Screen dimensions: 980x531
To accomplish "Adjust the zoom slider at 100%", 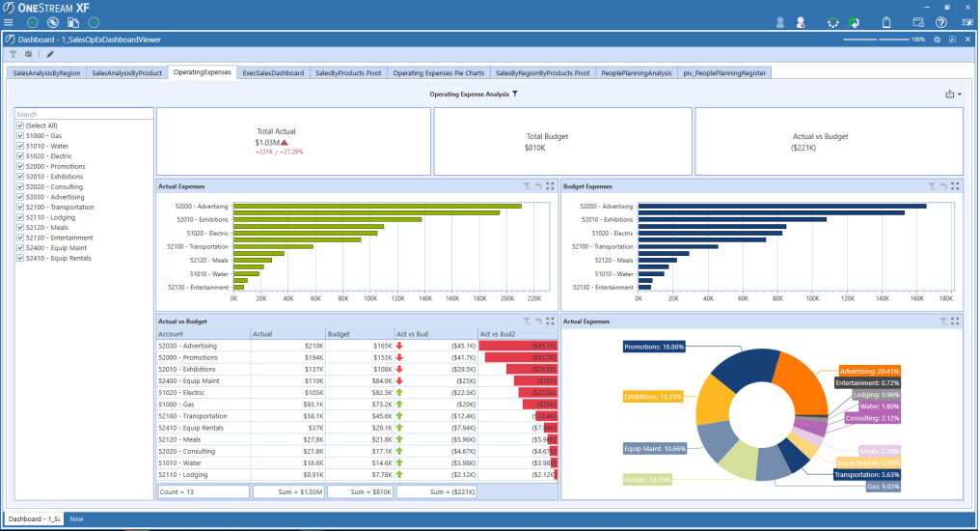I will tap(876, 40).
